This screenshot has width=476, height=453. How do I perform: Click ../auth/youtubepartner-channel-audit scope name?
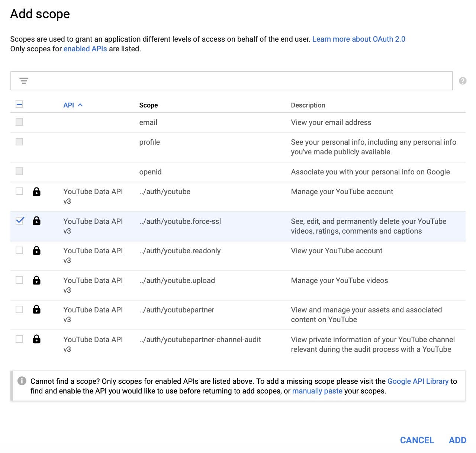point(200,340)
